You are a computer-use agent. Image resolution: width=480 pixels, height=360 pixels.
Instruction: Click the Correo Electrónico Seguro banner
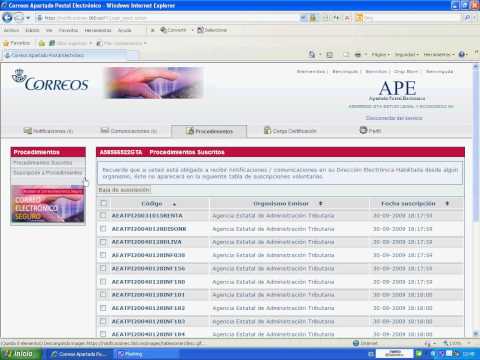pos(48,204)
